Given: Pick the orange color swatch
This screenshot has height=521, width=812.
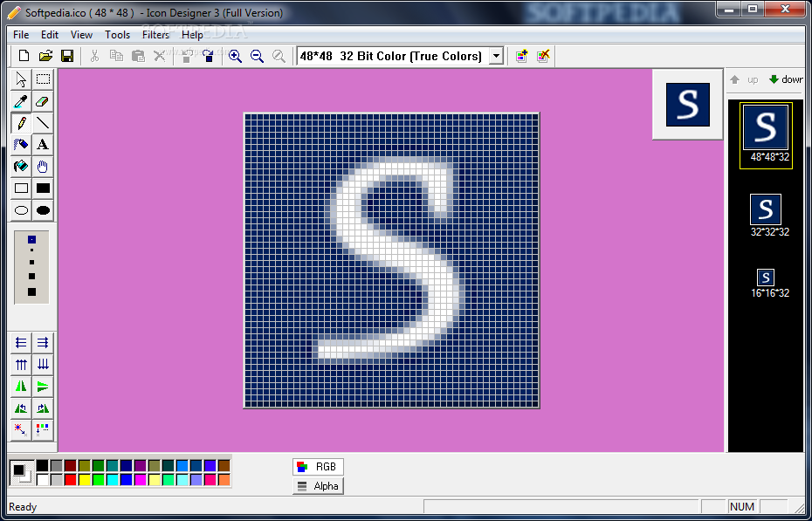Looking at the screenshot, I should [224, 480].
